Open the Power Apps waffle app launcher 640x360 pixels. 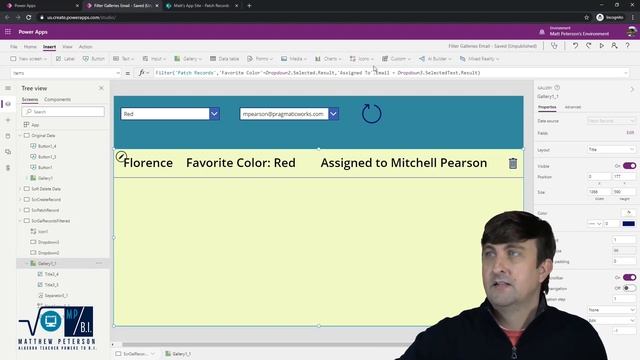click(8, 31)
